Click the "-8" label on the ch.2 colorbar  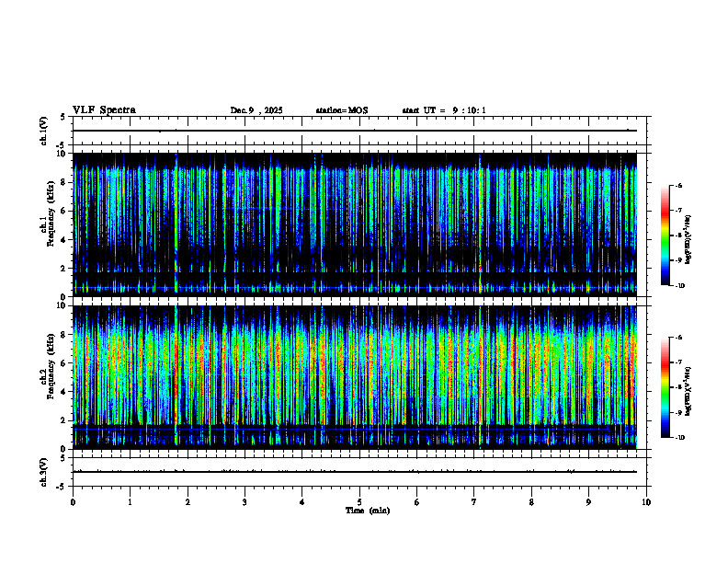pyautogui.click(x=679, y=387)
